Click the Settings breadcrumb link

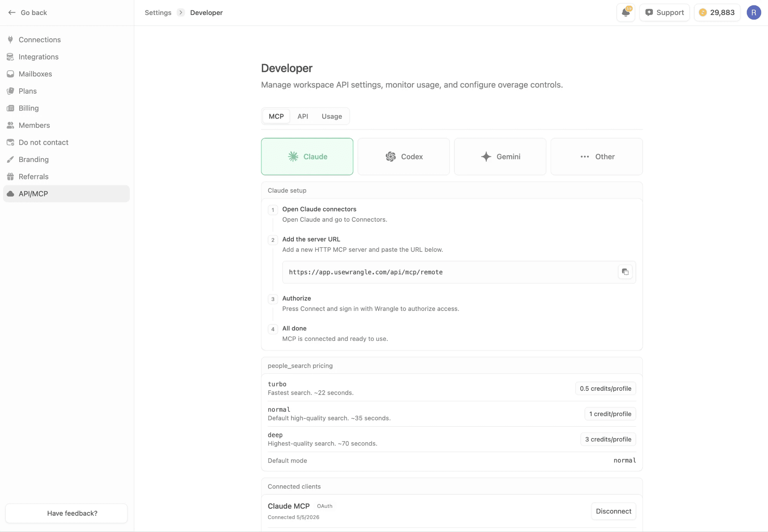(x=158, y=13)
